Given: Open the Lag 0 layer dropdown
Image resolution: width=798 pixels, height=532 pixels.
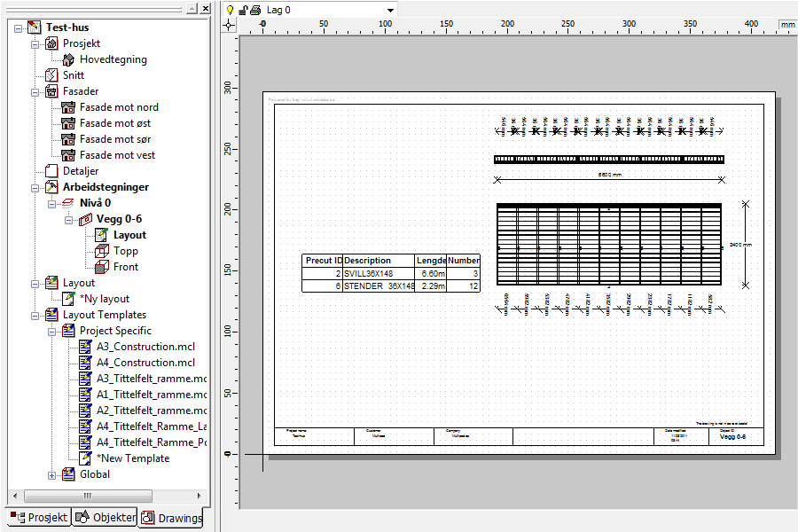Looking at the screenshot, I should (x=390, y=10).
